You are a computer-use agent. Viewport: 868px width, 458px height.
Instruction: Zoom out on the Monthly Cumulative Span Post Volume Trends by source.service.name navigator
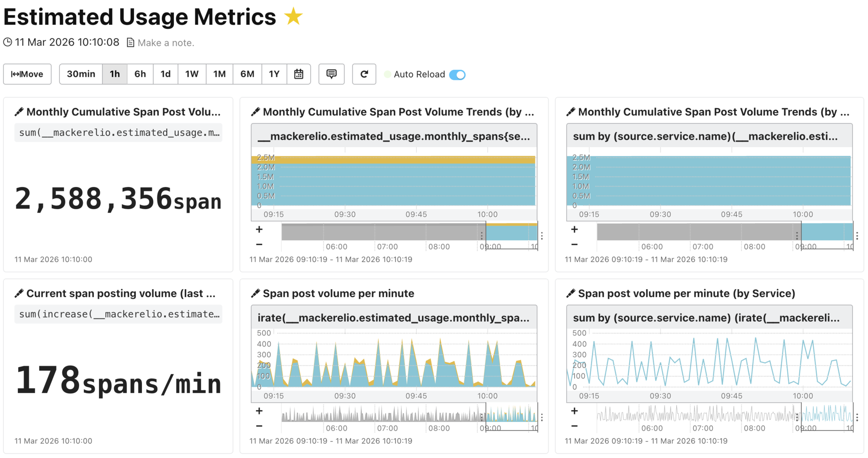pos(575,244)
